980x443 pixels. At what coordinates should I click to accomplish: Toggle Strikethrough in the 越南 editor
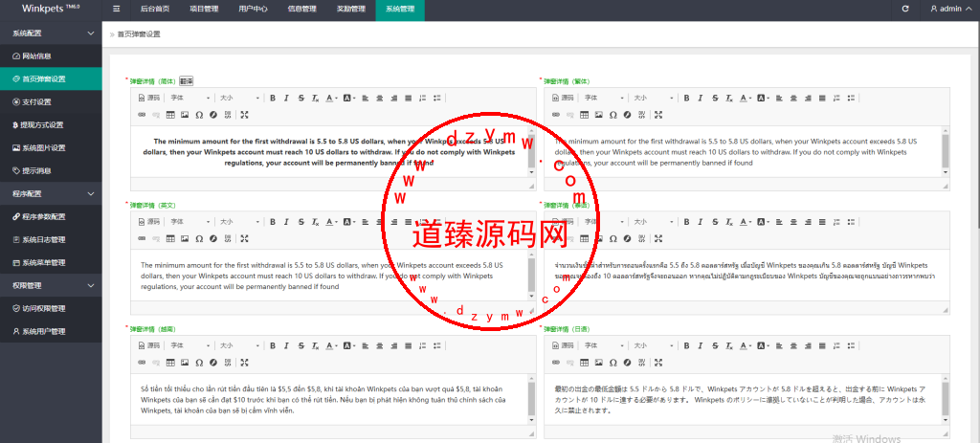301,345
